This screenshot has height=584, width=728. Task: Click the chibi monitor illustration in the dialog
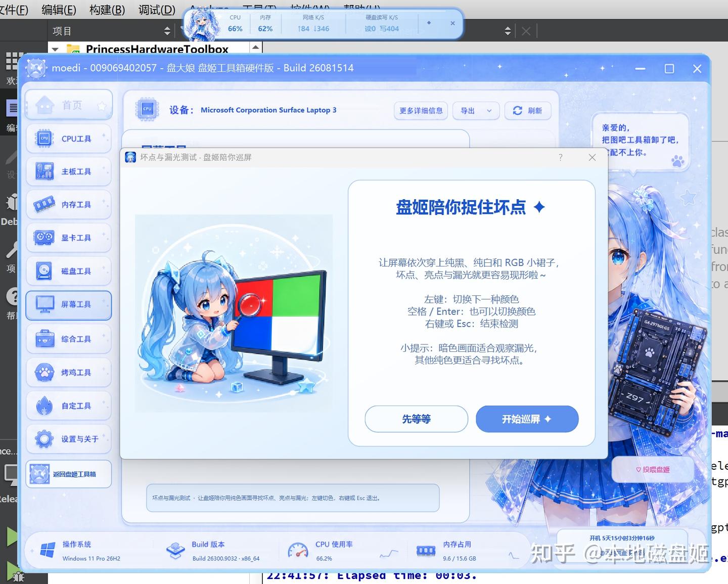pos(234,314)
